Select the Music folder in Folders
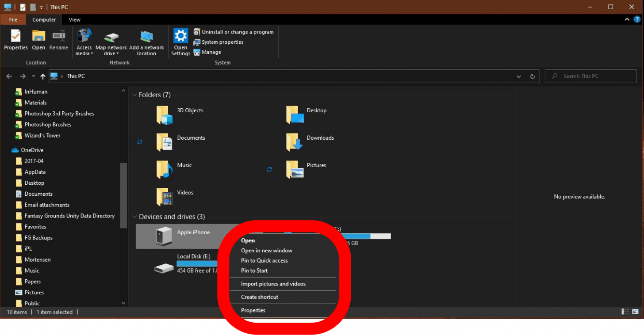This screenshot has height=335, width=644. (x=174, y=170)
